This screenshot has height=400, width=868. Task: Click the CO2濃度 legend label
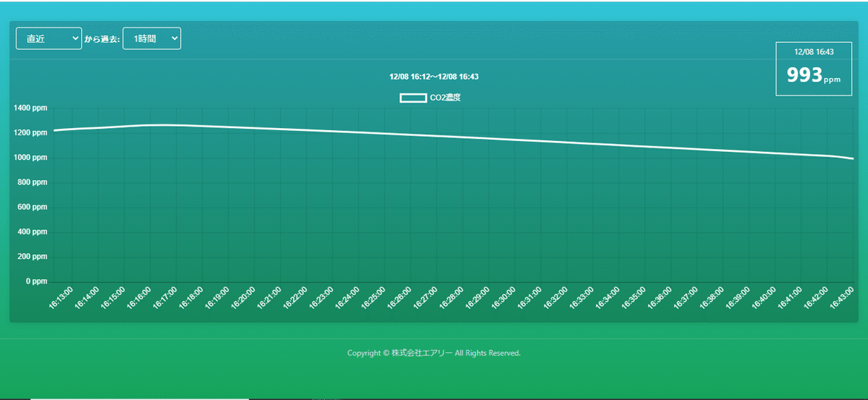[445, 98]
